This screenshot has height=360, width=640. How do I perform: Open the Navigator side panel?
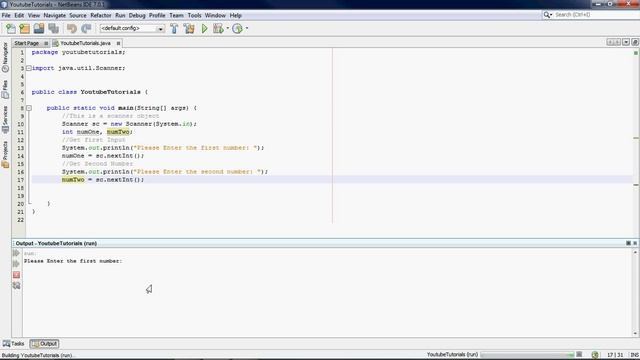(x=5, y=57)
